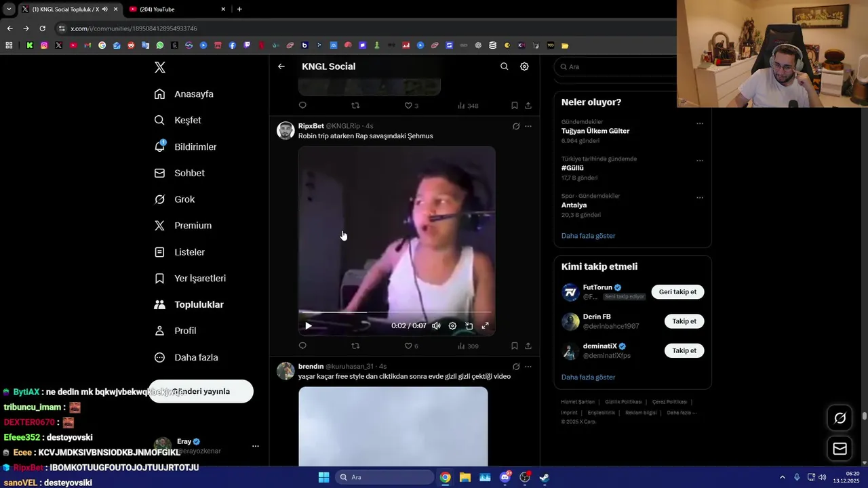Image resolution: width=868 pixels, height=488 pixels.
Task: Like the post with 3 likes
Action: [411, 106]
